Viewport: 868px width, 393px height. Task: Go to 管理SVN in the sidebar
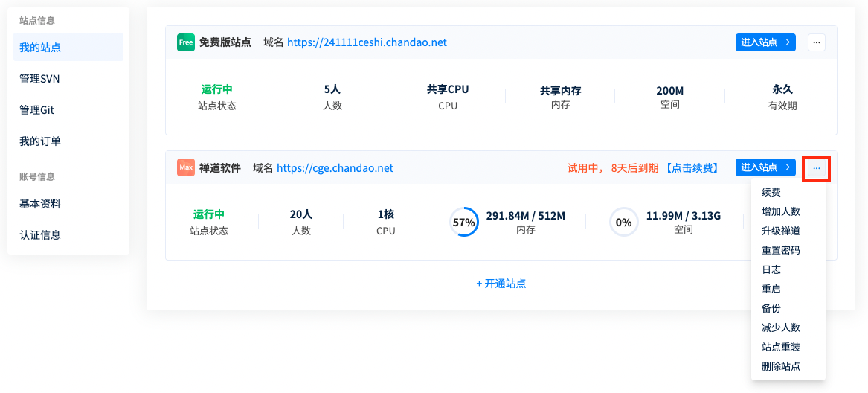point(39,78)
